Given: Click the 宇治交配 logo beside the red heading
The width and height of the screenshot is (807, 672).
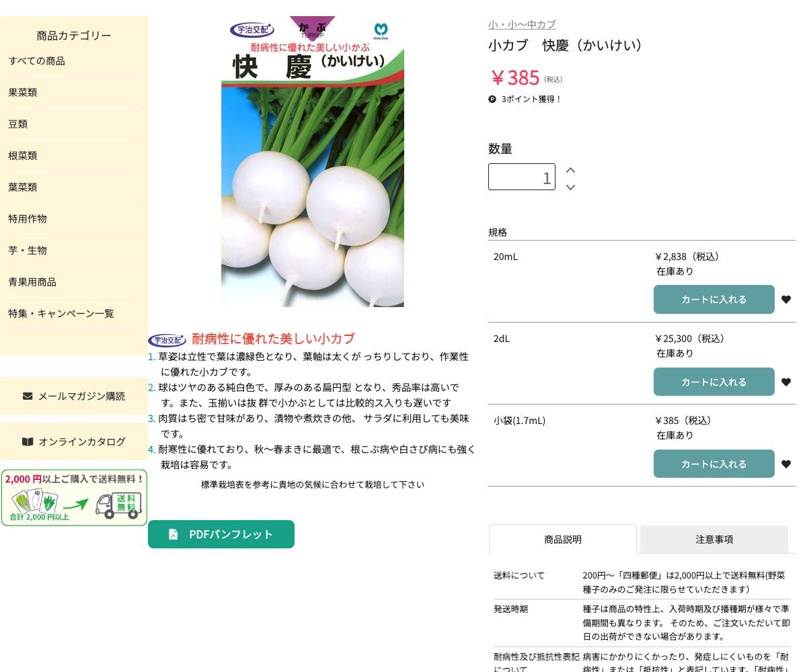Looking at the screenshot, I should point(167,339).
